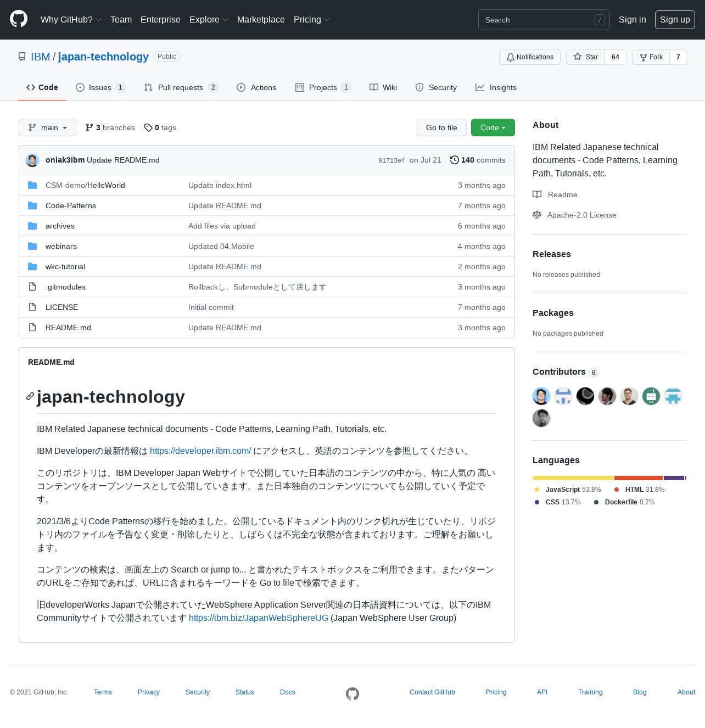Click the branch icon next to 3 branches
The height and width of the screenshot is (728, 705).
click(89, 127)
